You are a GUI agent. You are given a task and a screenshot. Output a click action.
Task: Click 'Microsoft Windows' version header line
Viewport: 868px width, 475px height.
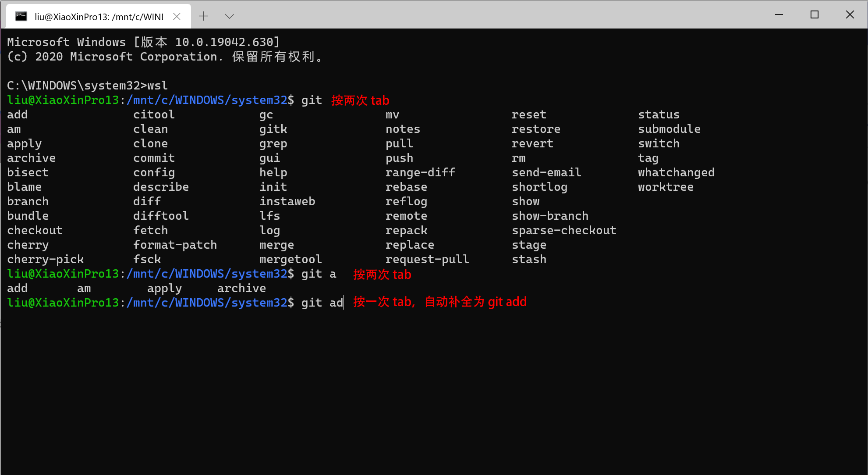point(144,42)
